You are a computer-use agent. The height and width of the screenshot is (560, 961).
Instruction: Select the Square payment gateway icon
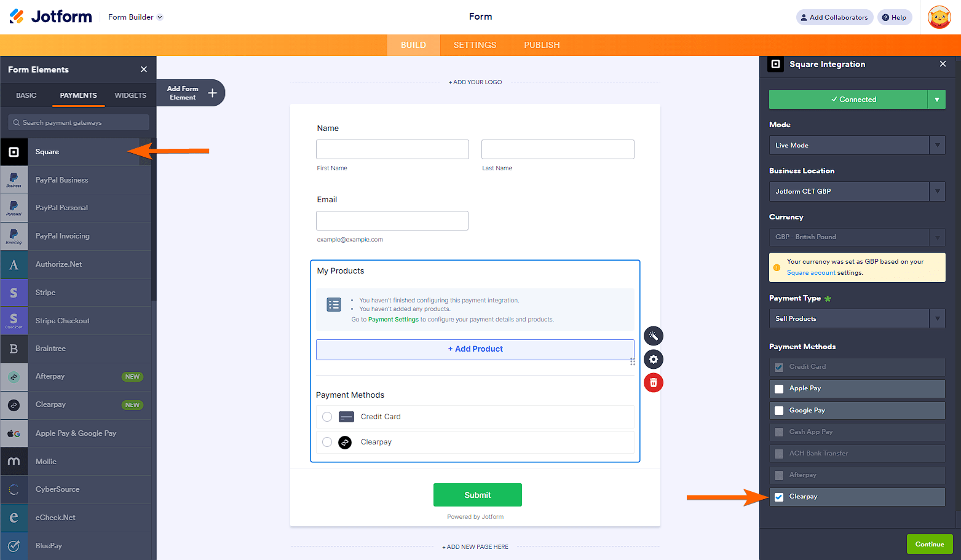coord(14,152)
